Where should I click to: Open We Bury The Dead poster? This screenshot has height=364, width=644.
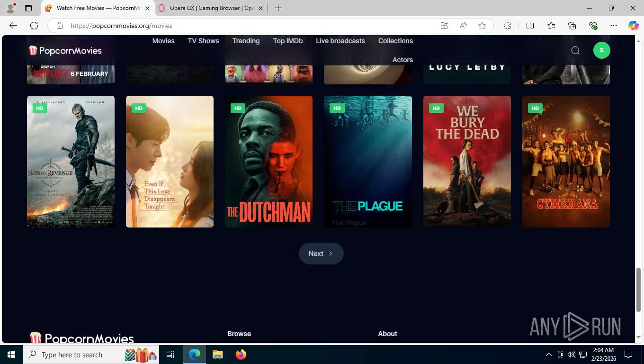pos(467,162)
